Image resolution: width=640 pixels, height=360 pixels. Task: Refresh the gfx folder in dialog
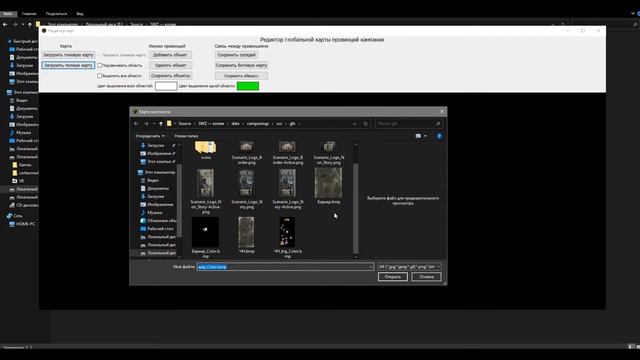(x=366, y=124)
